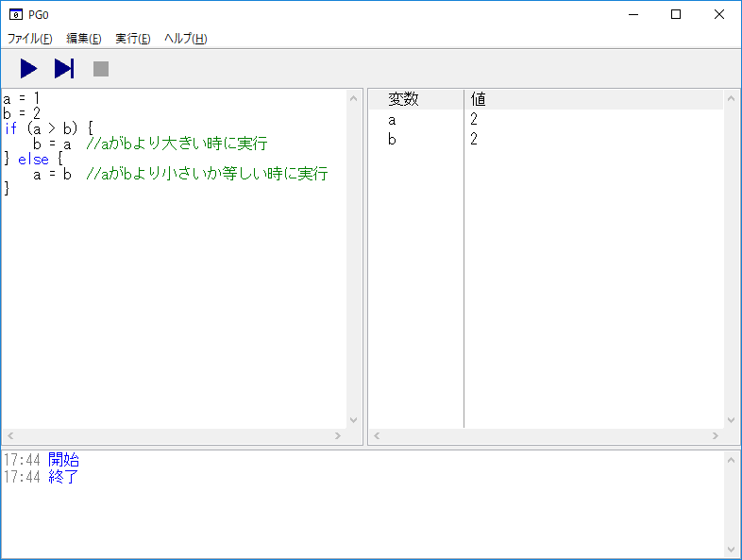The width and height of the screenshot is (742, 560).
Task: Click the 17:44 開始 log entry
Action: coord(42,460)
